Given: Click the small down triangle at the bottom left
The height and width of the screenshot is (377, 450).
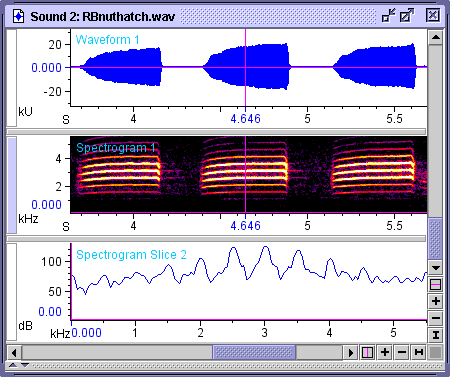Looking at the screenshot, I should 25,365.
